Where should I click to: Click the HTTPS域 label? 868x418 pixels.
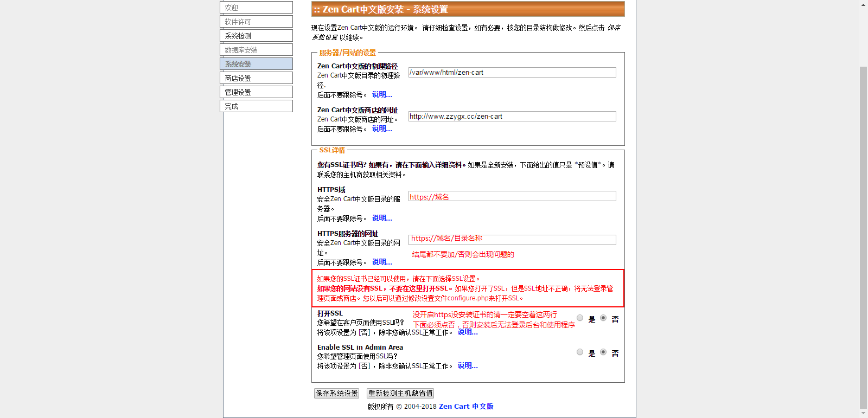(331, 190)
